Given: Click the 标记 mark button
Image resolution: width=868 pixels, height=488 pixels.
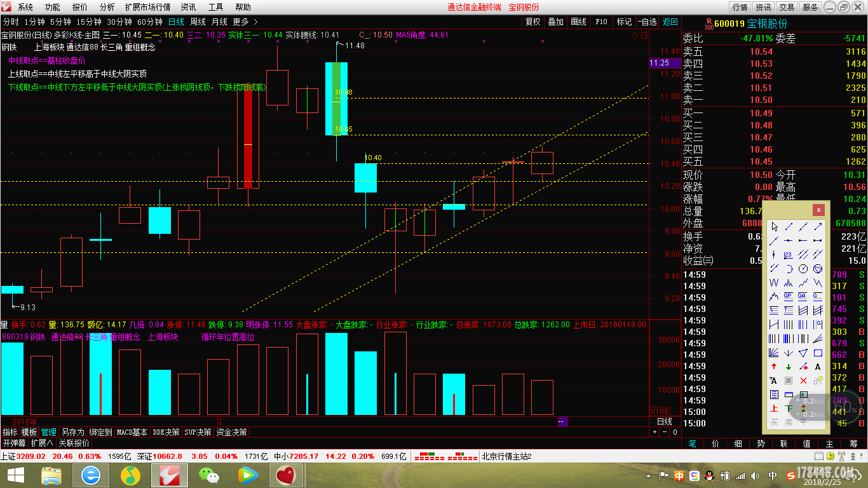Looking at the screenshot, I should click(624, 22).
